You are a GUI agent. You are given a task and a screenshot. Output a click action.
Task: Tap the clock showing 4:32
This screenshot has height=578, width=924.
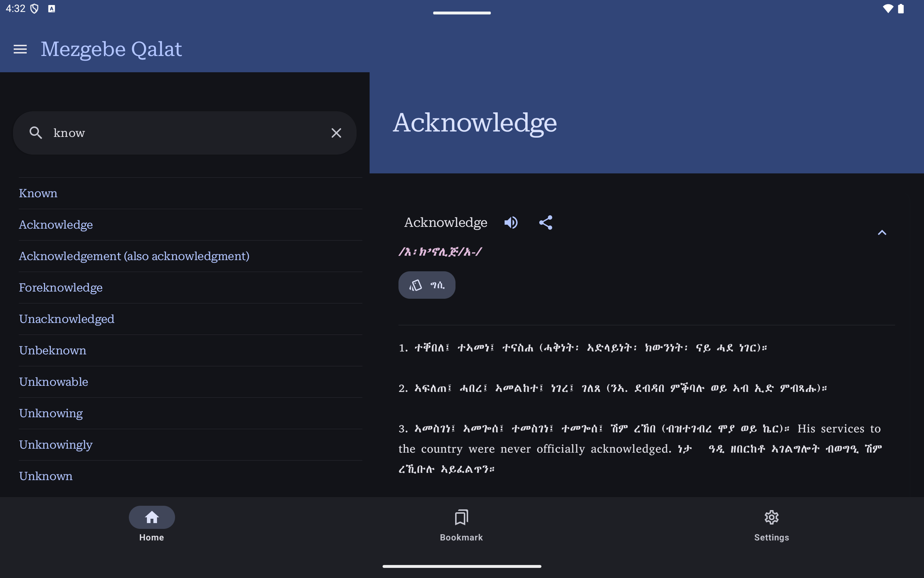point(16,8)
